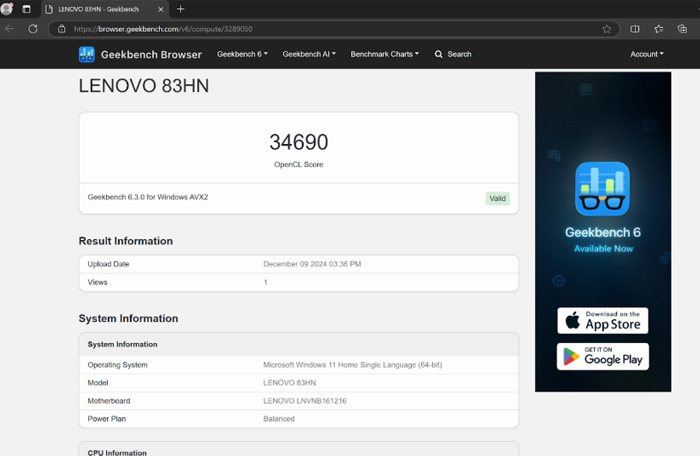This screenshot has height=456, width=700.
Task: View site information lock icon
Action: tap(62, 29)
